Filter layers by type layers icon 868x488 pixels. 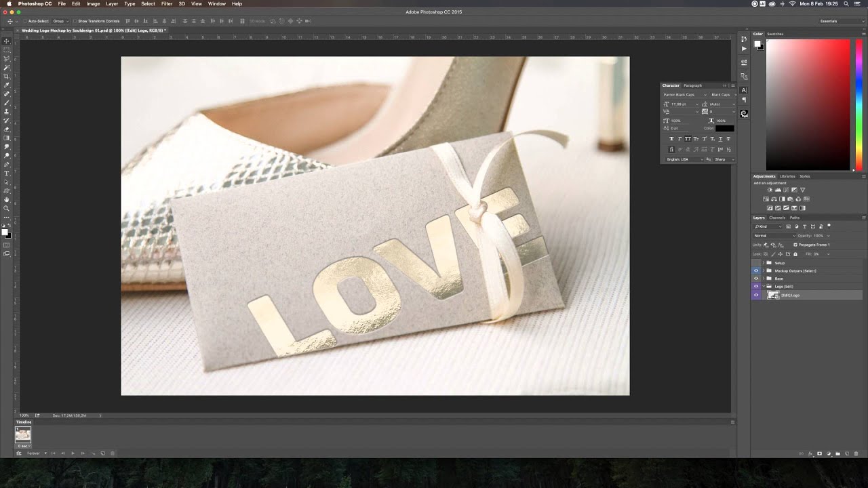click(x=804, y=226)
